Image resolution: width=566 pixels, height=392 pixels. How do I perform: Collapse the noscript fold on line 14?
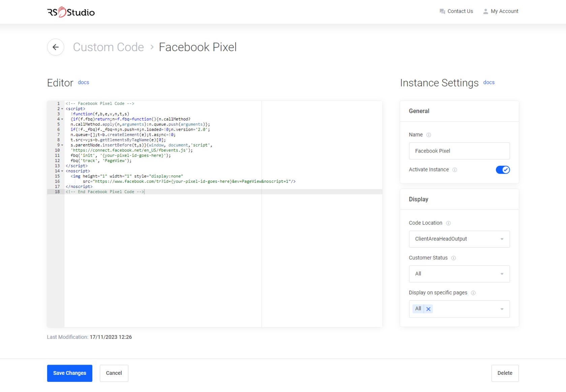(x=62, y=171)
